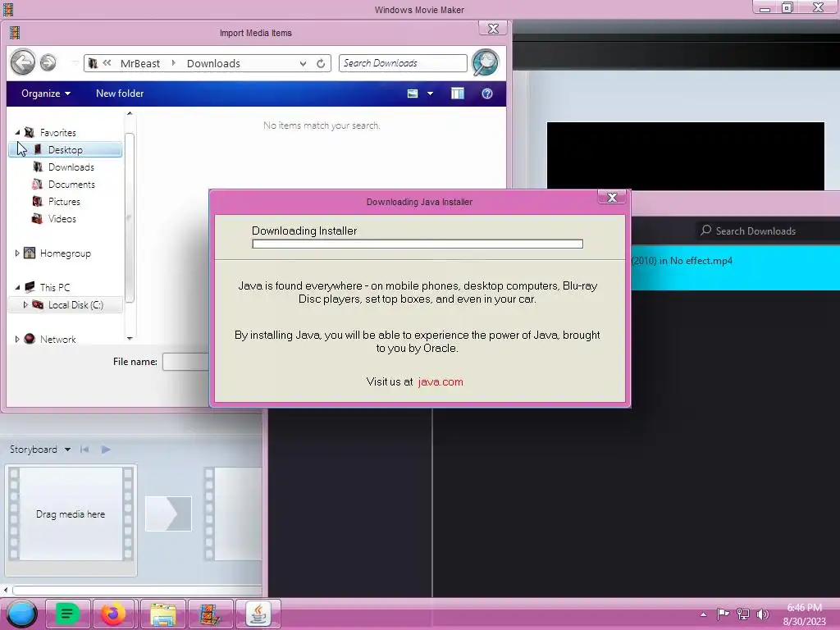Open the help question mark icon
The image size is (840, 630).
(487, 94)
